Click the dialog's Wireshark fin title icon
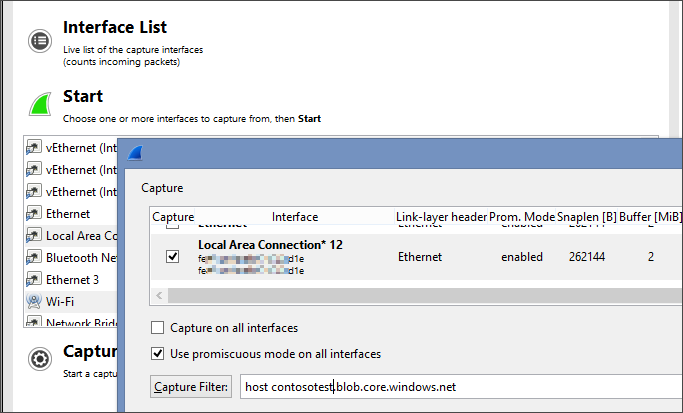The width and height of the screenshot is (683, 413). [135, 153]
